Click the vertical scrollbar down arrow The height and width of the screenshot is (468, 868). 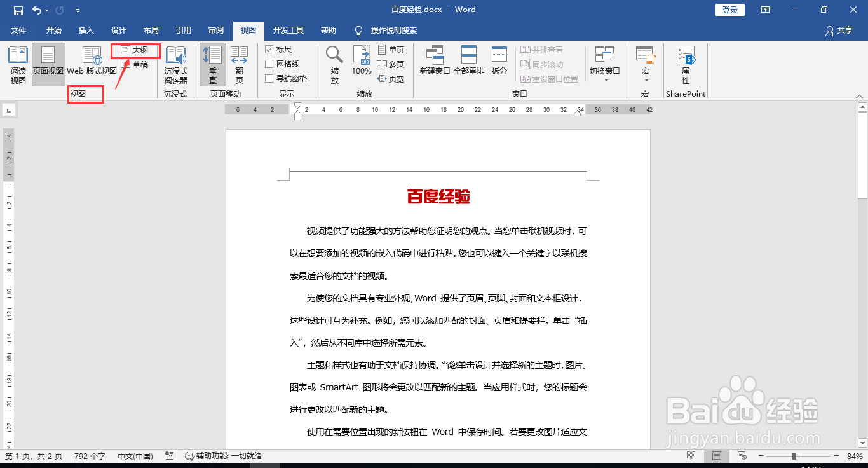point(862,443)
